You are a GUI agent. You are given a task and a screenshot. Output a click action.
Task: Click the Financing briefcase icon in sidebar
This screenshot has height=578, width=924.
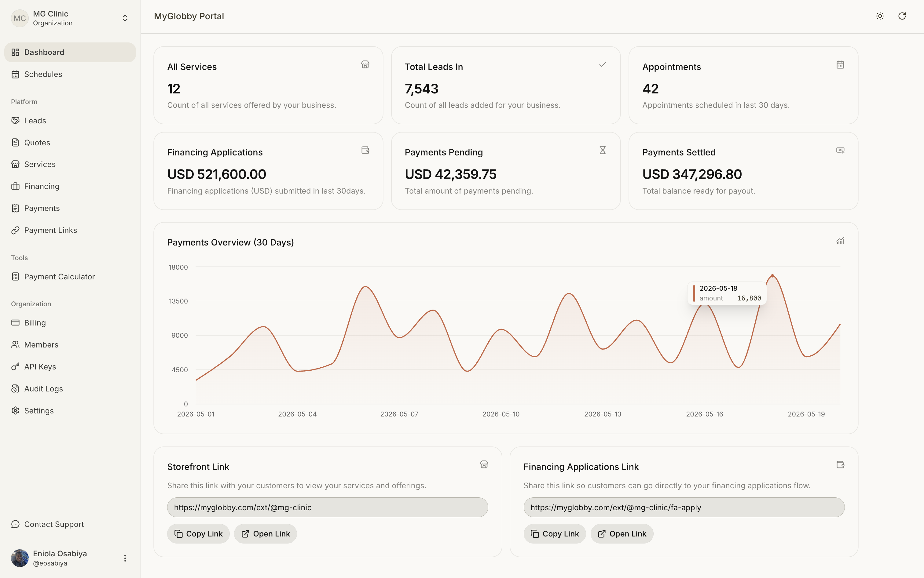pyautogui.click(x=15, y=186)
